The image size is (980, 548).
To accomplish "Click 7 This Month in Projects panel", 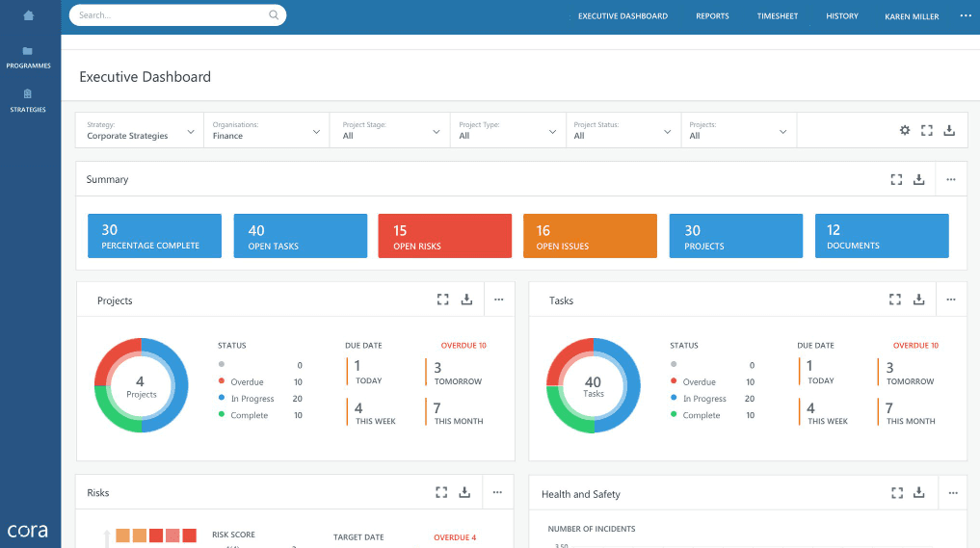I will click(x=455, y=412).
